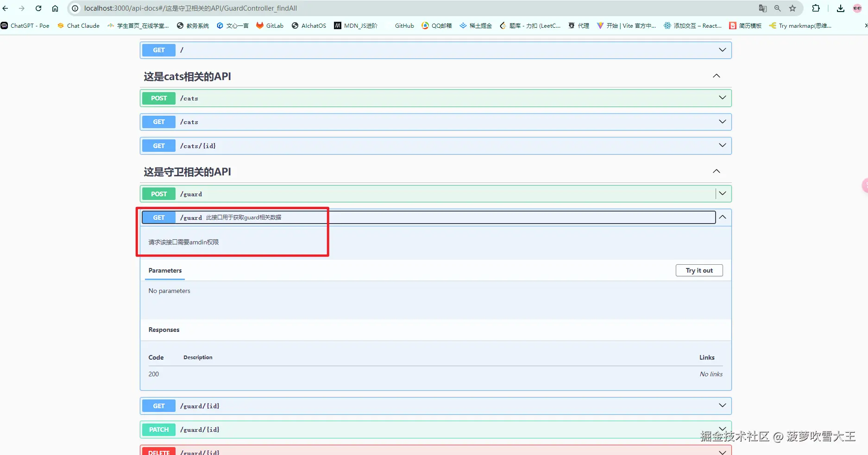Click the 这是守卫相关的API heading
This screenshot has height=455, width=868.
click(187, 172)
